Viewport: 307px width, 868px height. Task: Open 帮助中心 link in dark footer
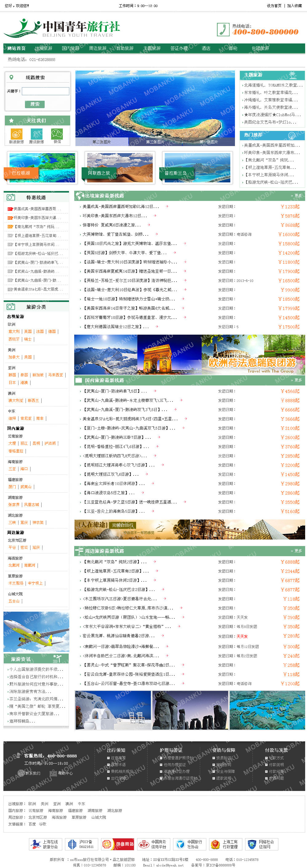click(x=65, y=773)
